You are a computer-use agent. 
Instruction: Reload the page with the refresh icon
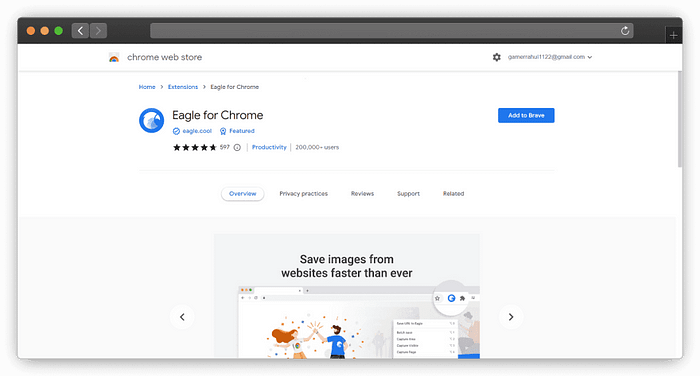point(625,30)
